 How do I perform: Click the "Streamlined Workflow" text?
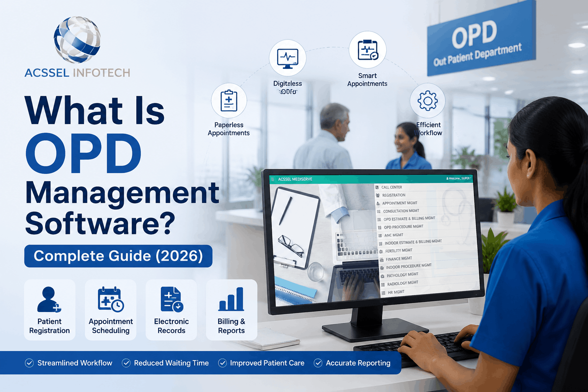(75, 363)
